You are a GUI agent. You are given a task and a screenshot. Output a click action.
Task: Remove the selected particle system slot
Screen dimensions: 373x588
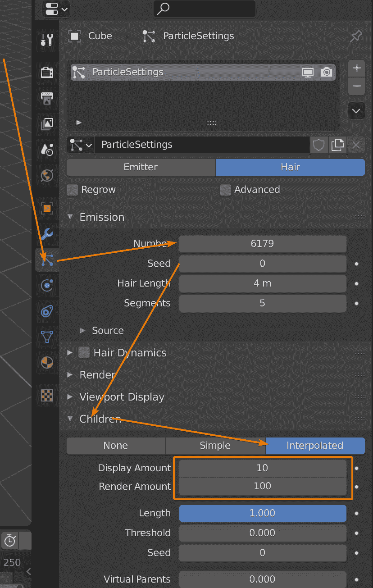[357, 86]
